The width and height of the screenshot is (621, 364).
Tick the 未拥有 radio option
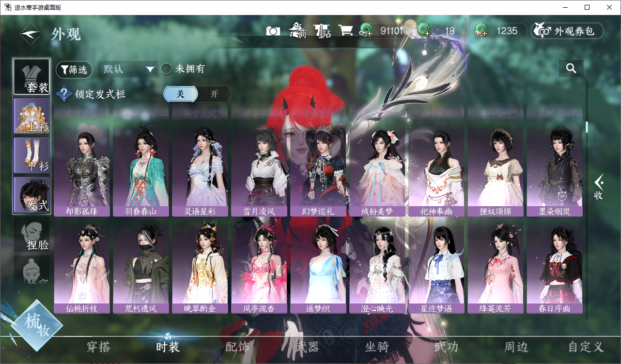tap(166, 69)
